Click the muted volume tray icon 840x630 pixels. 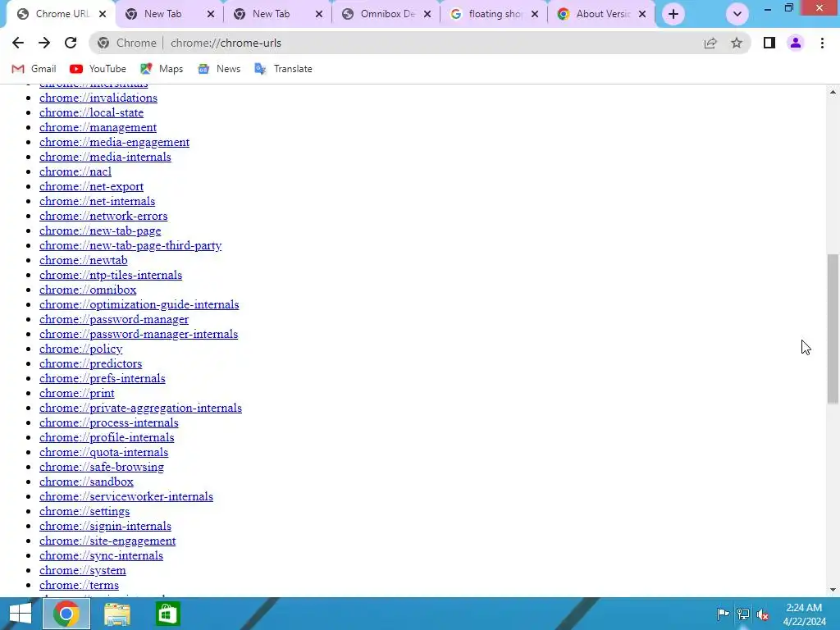[x=763, y=614]
